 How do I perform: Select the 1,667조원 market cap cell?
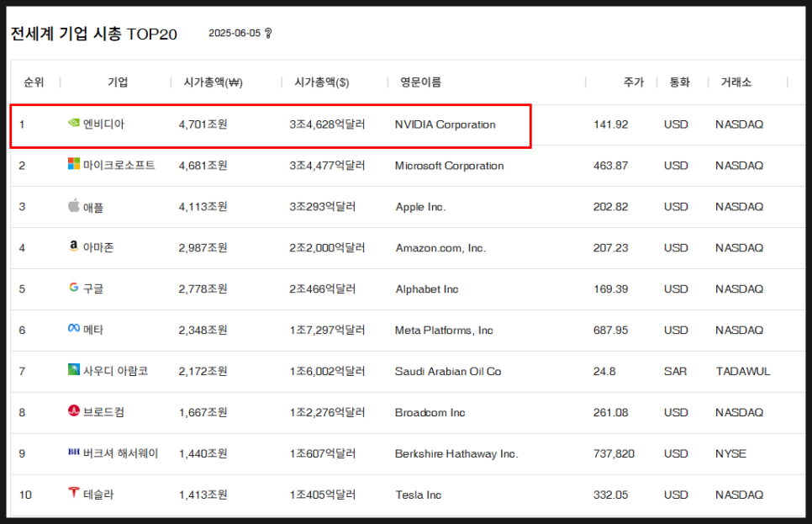tap(203, 412)
